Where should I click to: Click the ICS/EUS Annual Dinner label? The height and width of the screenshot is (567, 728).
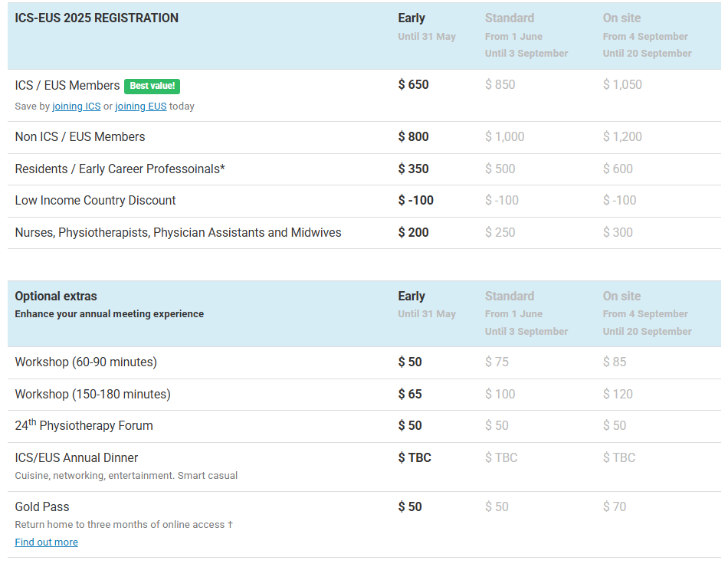coord(77,458)
